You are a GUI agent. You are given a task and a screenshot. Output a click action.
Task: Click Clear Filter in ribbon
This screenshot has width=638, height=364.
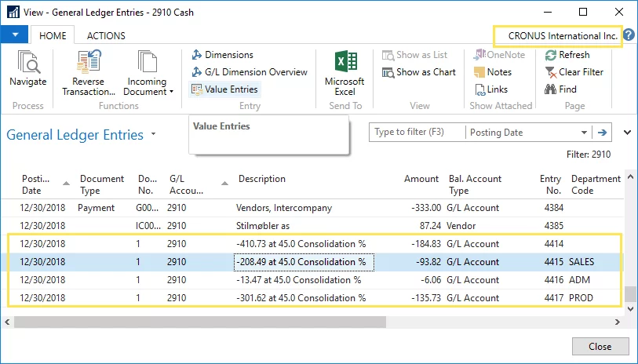click(574, 72)
